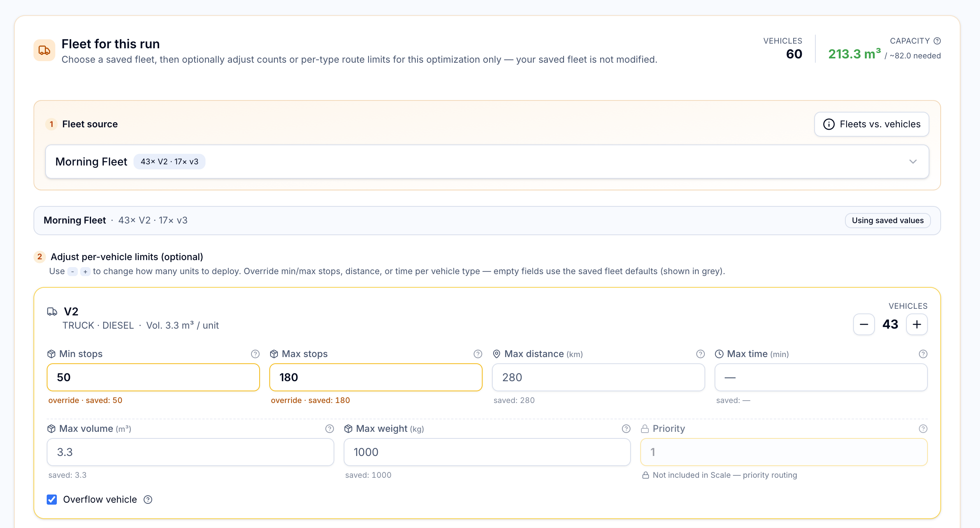Click the Max weight help icon
Image resolution: width=980 pixels, height=528 pixels.
(626, 429)
